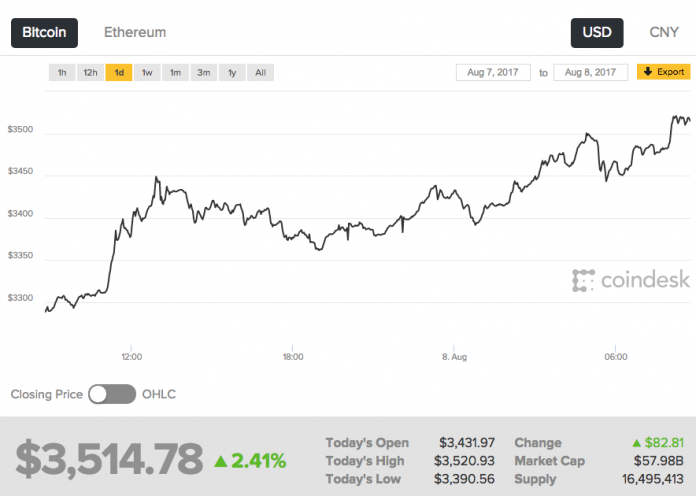Viewport: 696px width, 496px height.
Task: Open start date field Aug 7, 2017
Action: click(x=494, y=72)
